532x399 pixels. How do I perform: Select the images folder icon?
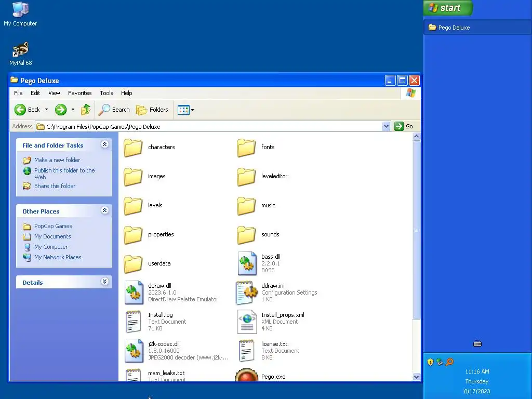(x=133, y=177)
